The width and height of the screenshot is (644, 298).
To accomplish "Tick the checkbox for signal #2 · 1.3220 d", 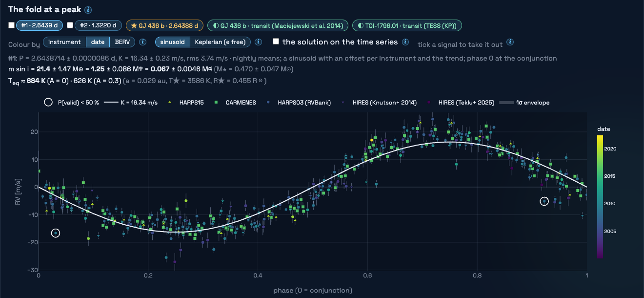I will (70, 25).
